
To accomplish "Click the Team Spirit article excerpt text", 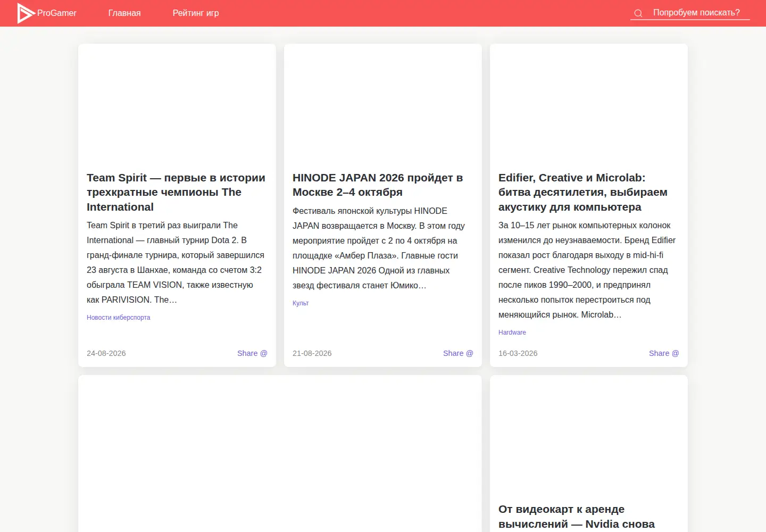I will click(177, 262).
